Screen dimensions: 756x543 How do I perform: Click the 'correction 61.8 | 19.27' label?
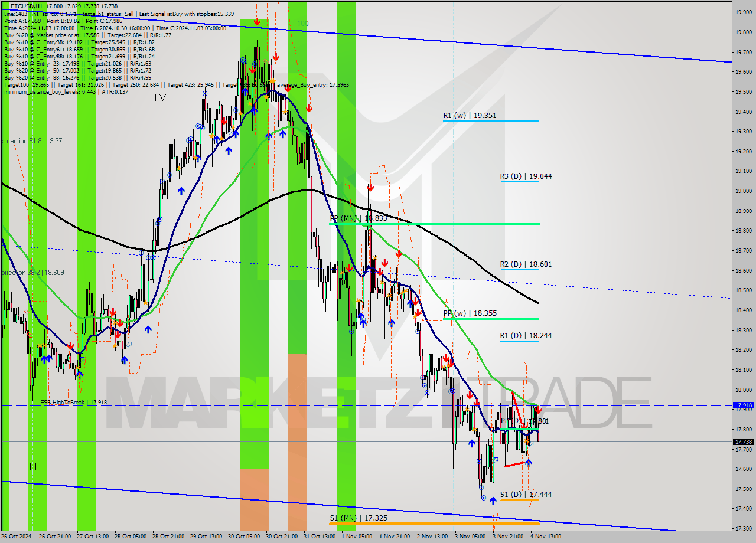[31, 141]
